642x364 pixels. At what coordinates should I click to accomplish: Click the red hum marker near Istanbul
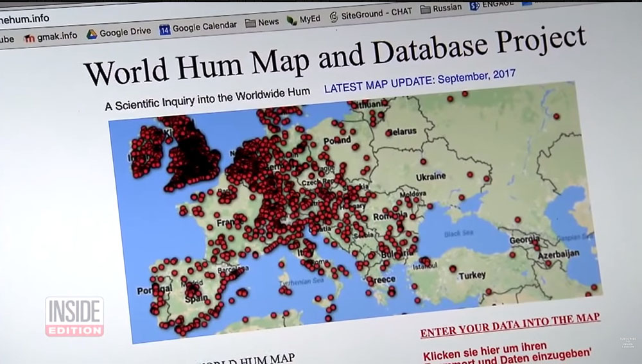426,261
